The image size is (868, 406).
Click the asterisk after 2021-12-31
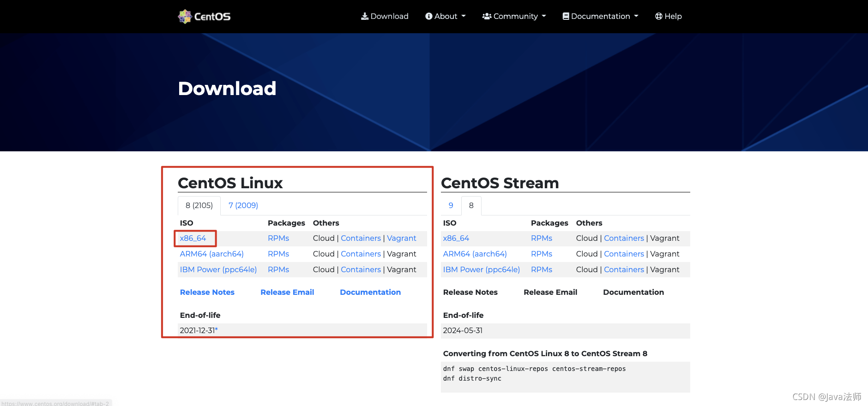pyautogui.click(x=216, y=329)
